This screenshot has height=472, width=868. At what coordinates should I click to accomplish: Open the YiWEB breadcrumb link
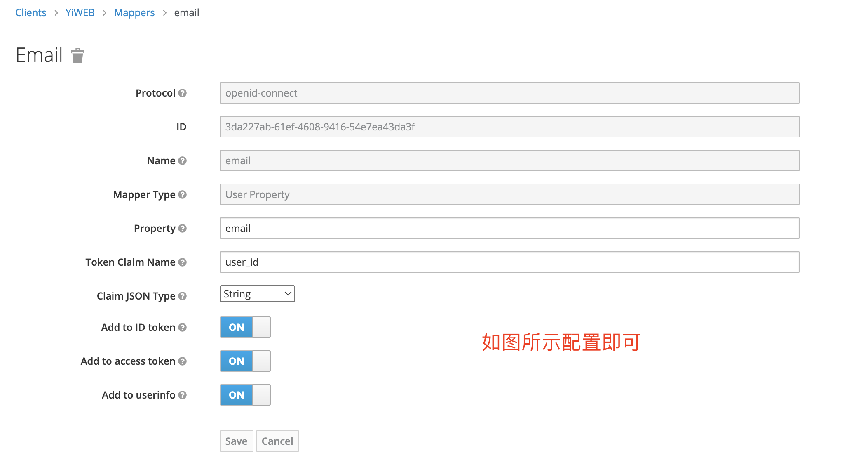[80, 13]
